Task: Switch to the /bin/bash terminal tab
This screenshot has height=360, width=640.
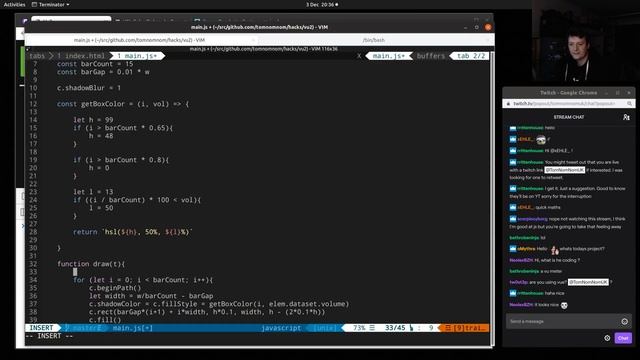Action: tap(373, 40)
